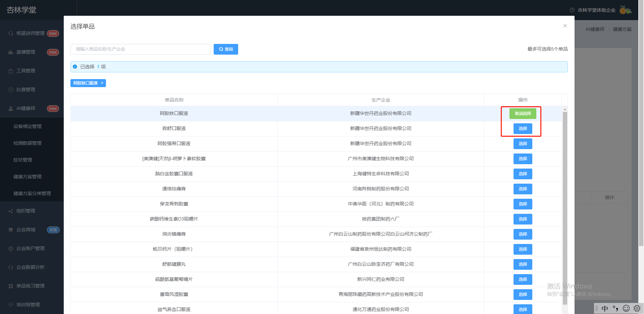Cancel selection of 阿胶铁口服液
Viewport: 644px width, 314px height.
pos(523,114)
